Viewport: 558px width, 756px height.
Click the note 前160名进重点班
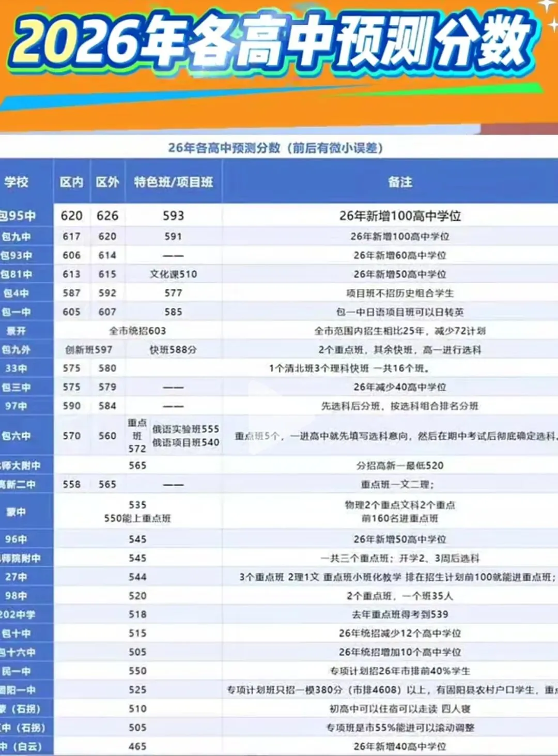point(400,518)
